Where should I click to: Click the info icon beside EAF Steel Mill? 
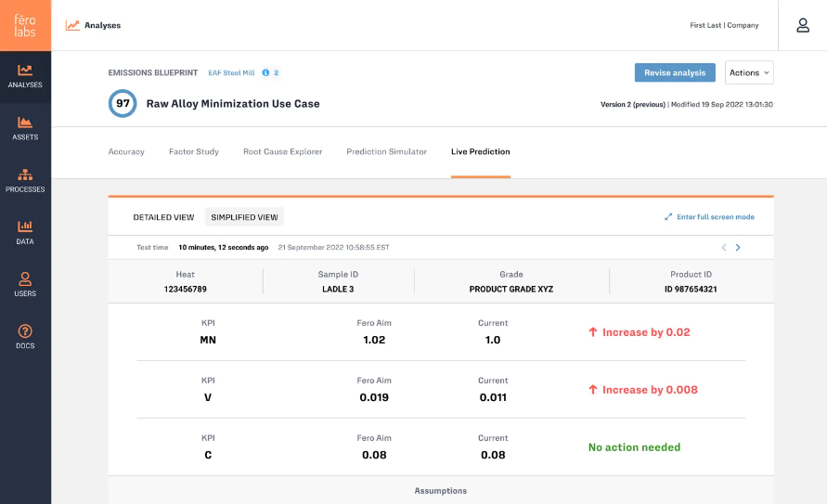(265, 72)
